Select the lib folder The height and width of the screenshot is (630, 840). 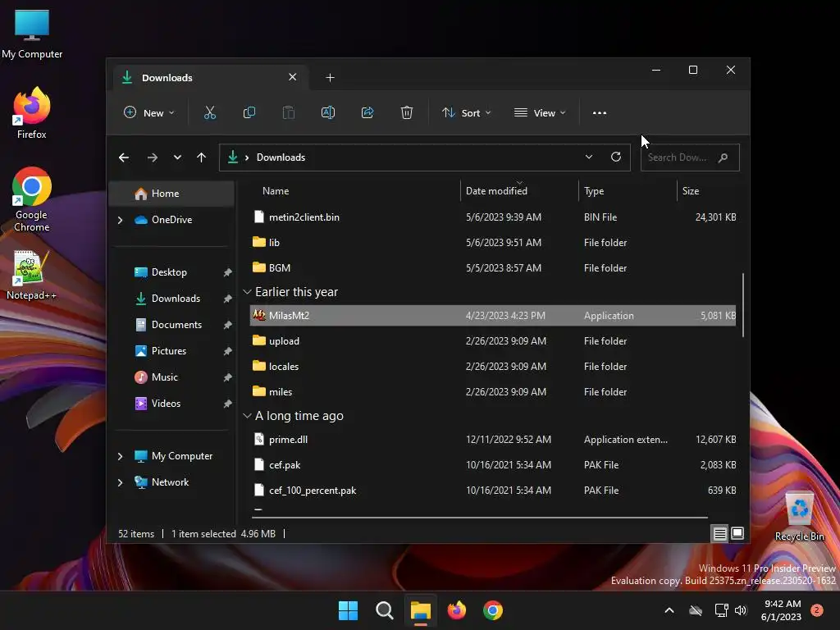click(x=493, y=243)
